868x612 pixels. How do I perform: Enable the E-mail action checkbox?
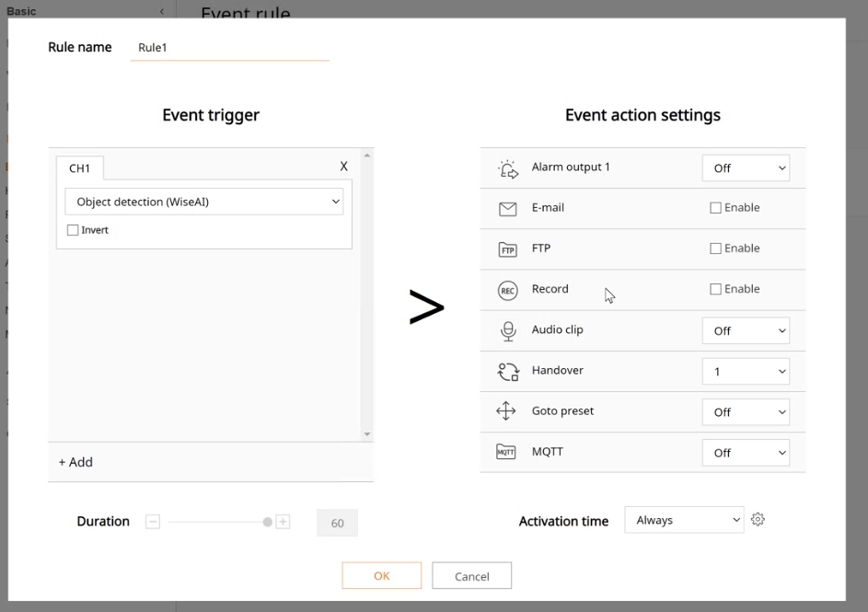coord(715,208)
